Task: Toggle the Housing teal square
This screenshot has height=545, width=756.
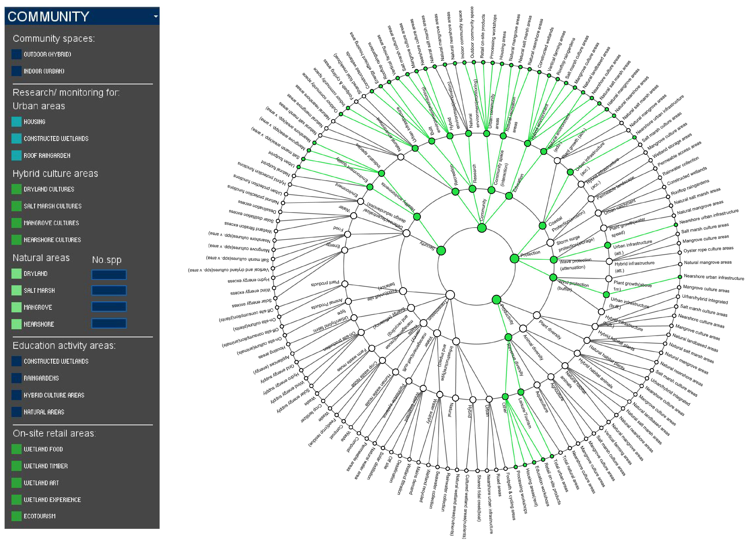Action: tap(16, 122)
